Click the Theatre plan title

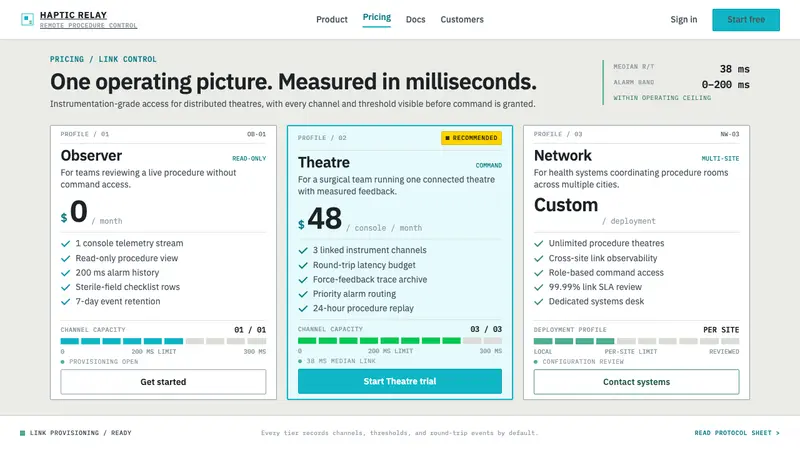coord(324,162)
